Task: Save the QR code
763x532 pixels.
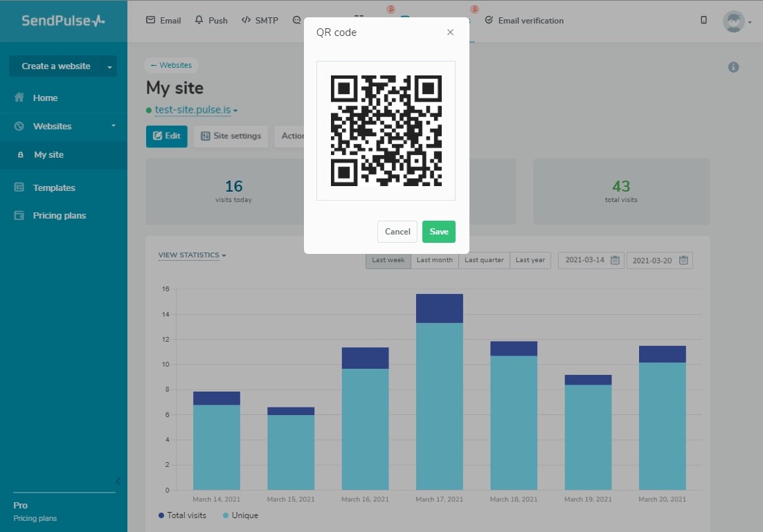Action: click(x=438, y=232)
